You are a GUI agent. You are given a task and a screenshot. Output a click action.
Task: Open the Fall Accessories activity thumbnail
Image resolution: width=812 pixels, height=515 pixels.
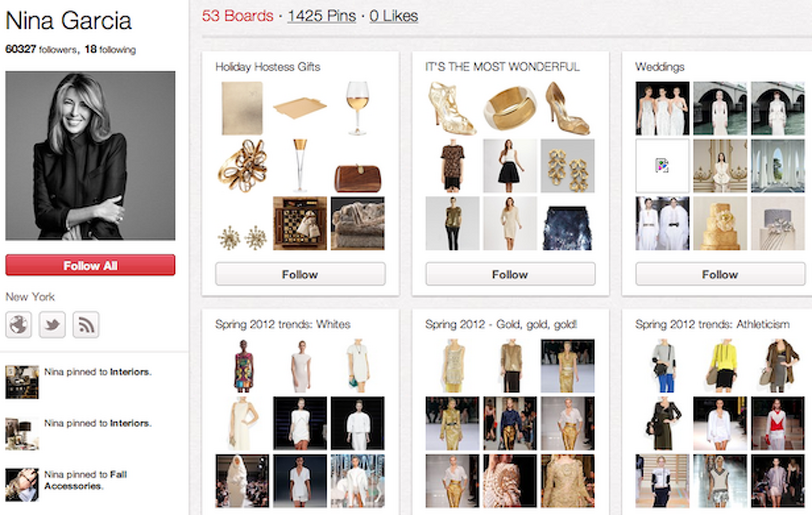pyautogui.click(x=22, y=485)
